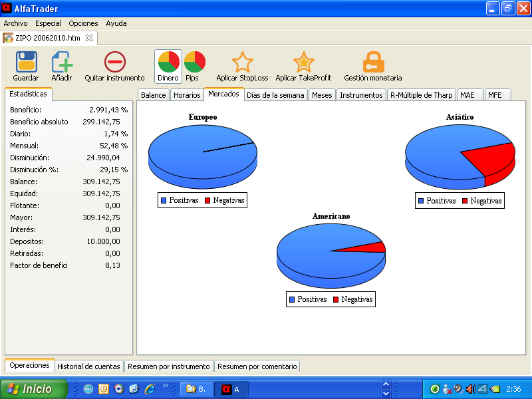
Task: Switch to the Horarios tab
Action: click(187, 95)
